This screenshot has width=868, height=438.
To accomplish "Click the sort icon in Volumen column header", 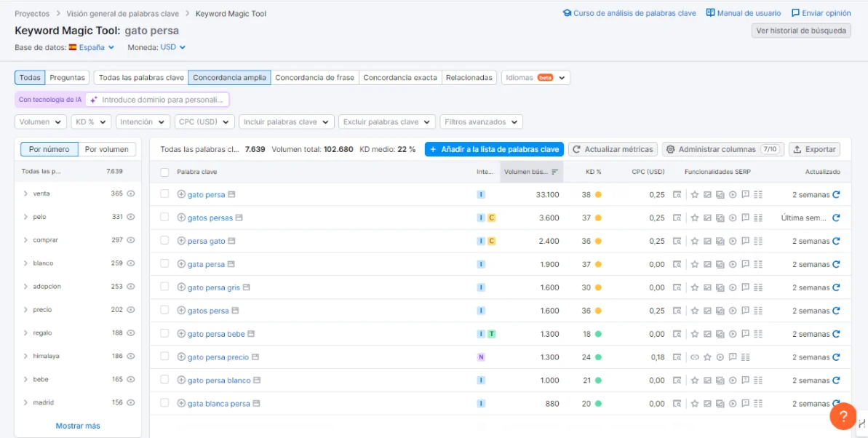I will (554, 172).
